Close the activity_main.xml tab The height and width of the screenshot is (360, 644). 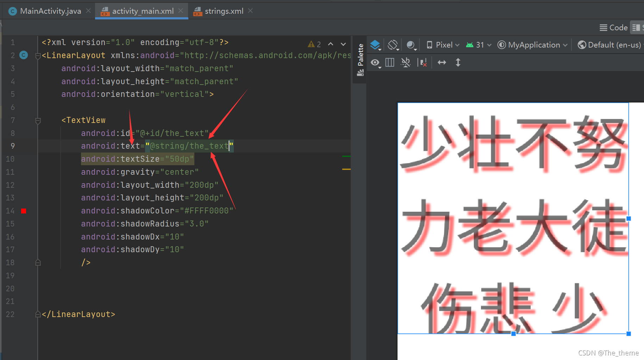pyautogui.click(x=181, y=11)
